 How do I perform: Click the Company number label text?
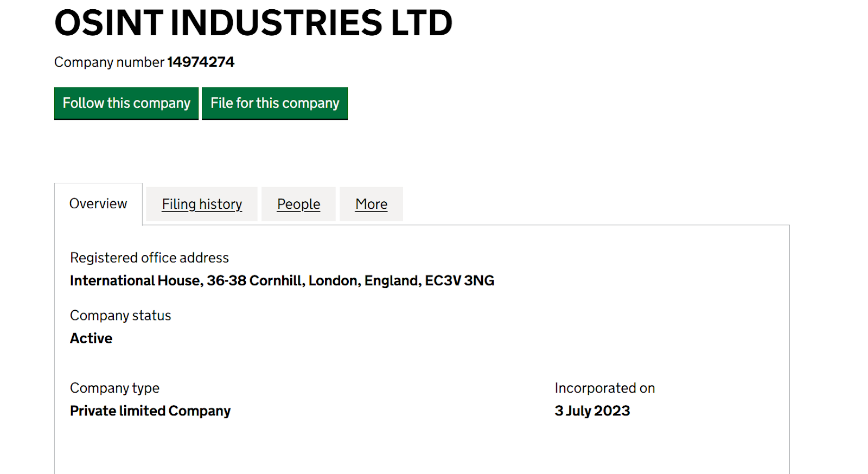(109, 62)
